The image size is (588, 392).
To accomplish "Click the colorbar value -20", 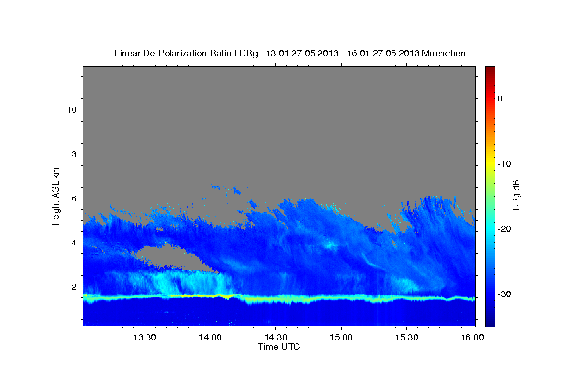I will point(504,229).
